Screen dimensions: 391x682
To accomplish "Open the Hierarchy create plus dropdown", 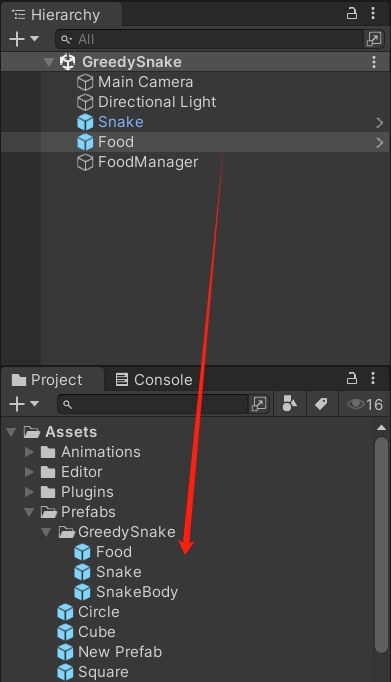I will click(24, 39).
